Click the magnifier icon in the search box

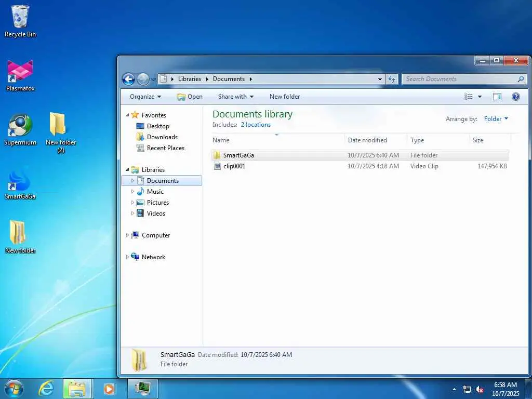[521, 79]
